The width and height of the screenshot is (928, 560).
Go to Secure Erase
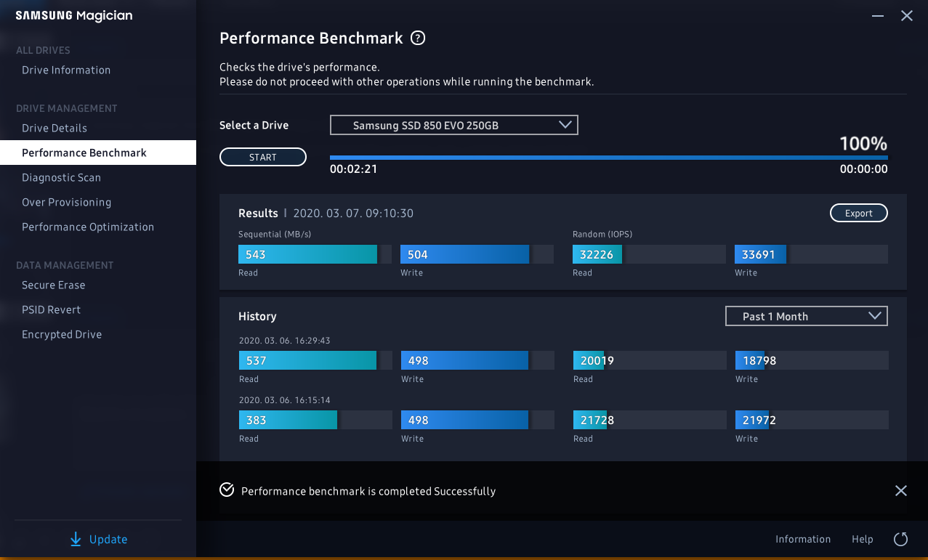pyautogui.click(x=53, y=285)
